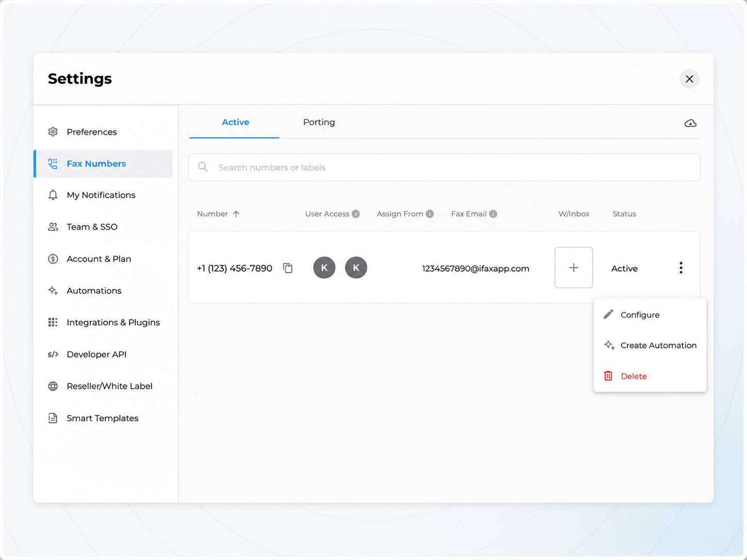The height and width of the screenshot is (560, 747).
Task: Click the Active status in the fax row
Action: 624,268
